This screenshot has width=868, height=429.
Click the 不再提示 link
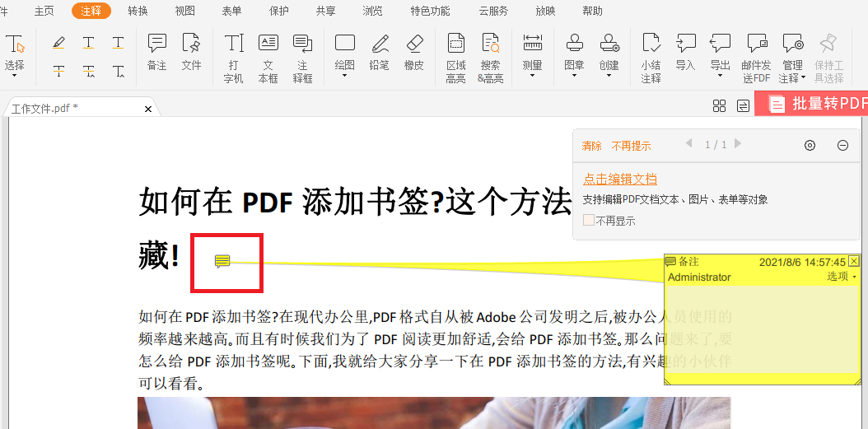point(631,146)
